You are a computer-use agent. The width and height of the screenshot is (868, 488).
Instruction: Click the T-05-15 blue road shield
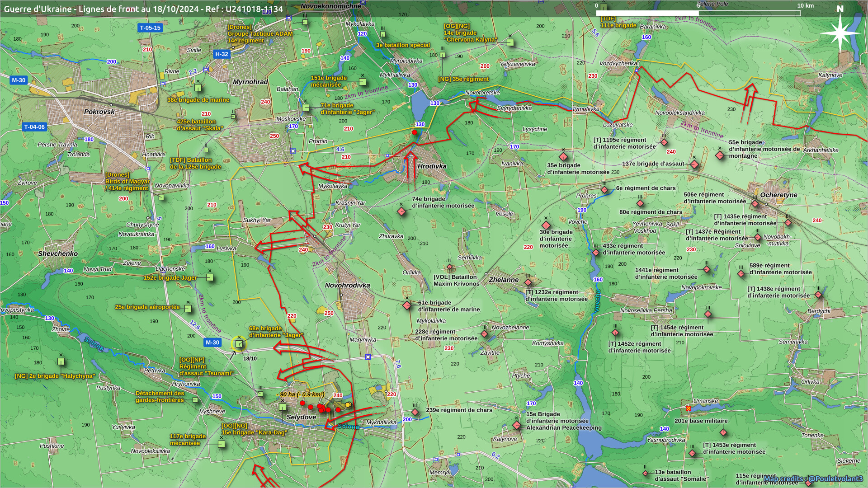(150, 28)
